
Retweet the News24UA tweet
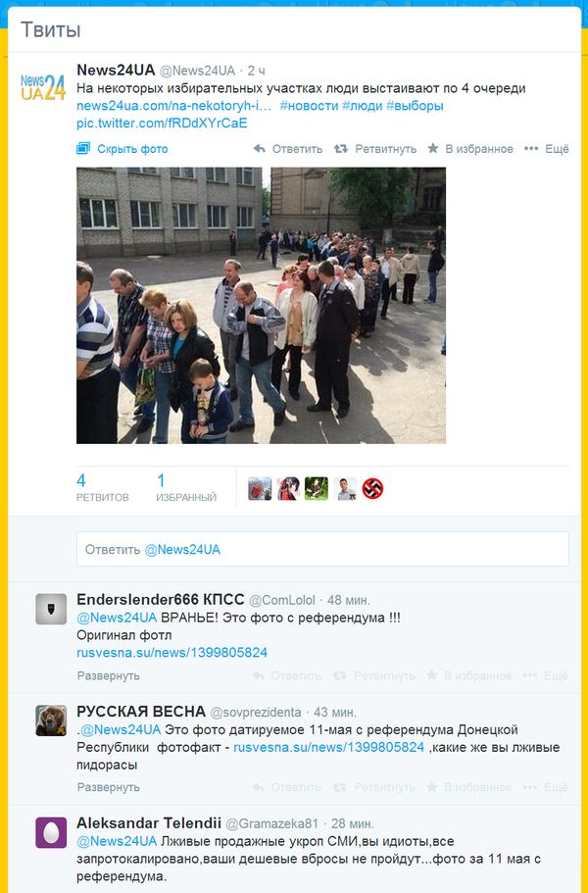(x=375, y=149)
